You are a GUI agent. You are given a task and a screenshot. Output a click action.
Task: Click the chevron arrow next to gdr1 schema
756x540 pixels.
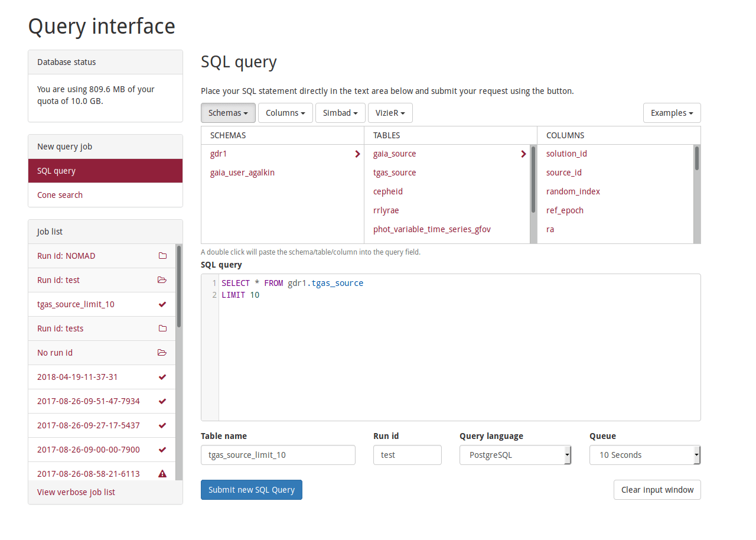pos(357,154)
